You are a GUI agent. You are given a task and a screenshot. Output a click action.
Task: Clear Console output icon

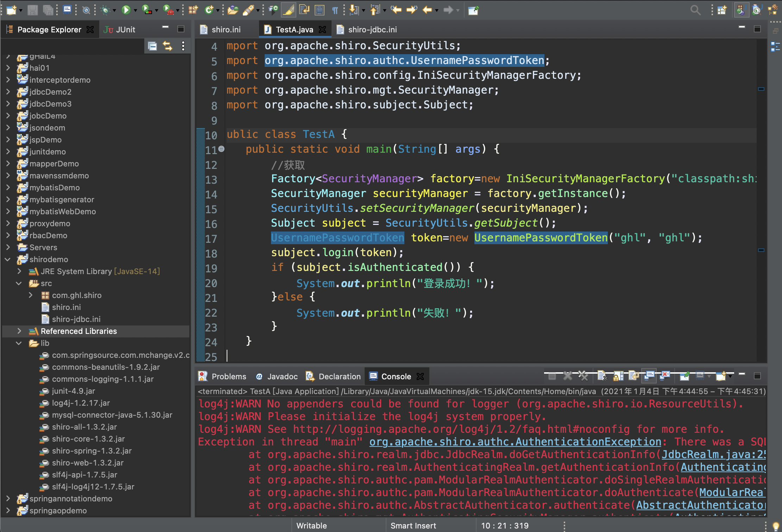pos(602,376)
